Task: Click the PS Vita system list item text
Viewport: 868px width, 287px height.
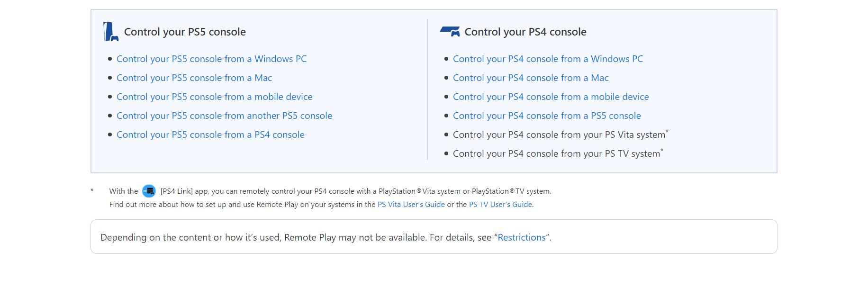Action: 559,135
